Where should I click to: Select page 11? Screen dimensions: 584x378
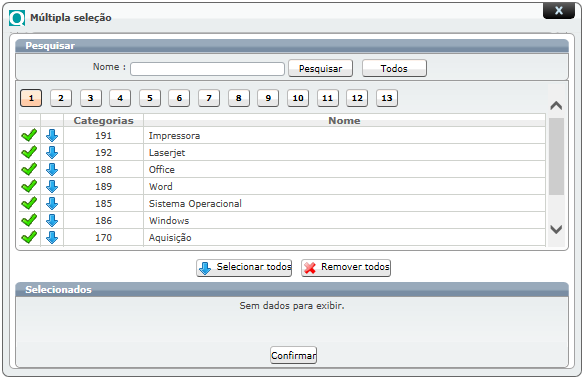point(328,98)
